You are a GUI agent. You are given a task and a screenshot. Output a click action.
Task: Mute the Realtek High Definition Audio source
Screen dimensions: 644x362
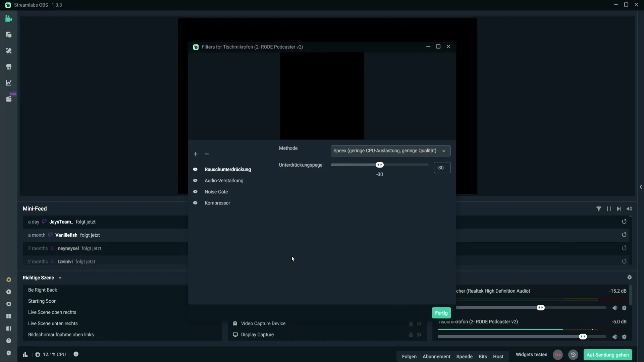(615, 308)
